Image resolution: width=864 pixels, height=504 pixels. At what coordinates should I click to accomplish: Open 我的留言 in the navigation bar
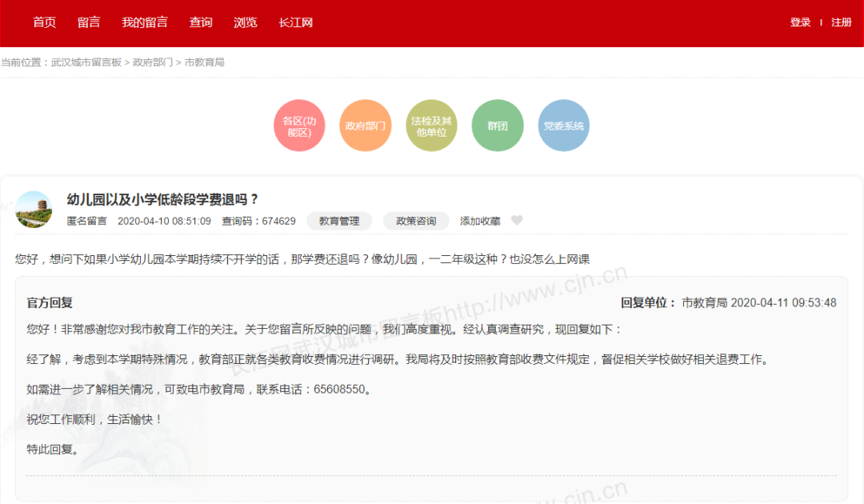pos(144,22)
